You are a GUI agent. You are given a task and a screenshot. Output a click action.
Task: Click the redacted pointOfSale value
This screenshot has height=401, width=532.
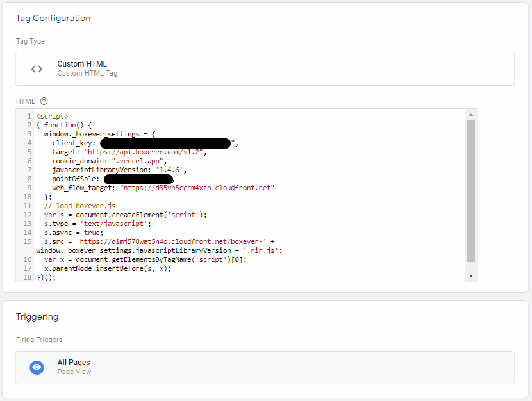[x=138, y=179]
